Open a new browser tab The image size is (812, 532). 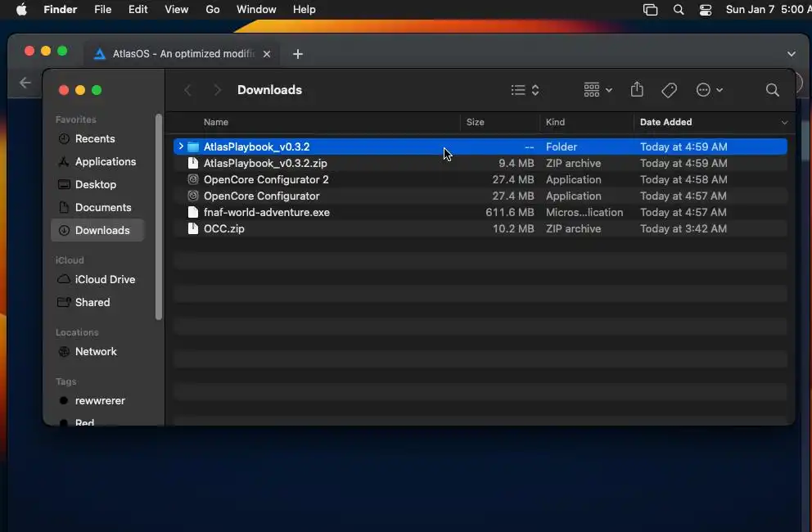point(298,54)
